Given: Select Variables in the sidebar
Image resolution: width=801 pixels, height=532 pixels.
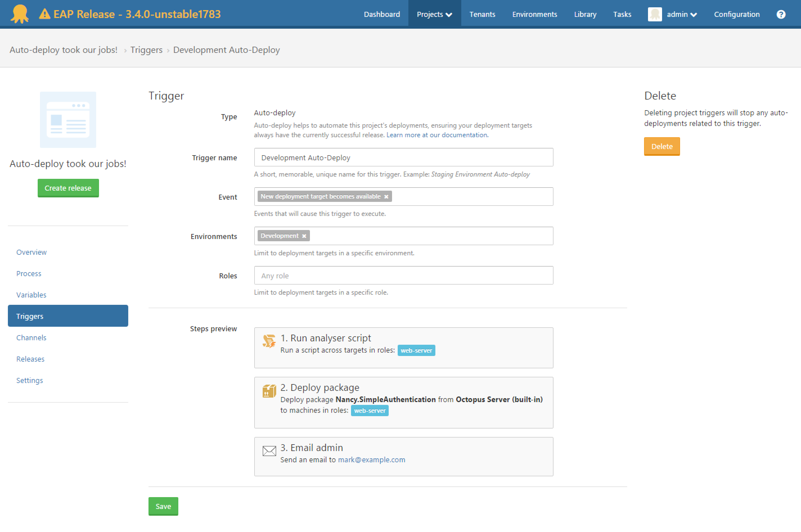Looking at the screenshot, I should 31,294.
